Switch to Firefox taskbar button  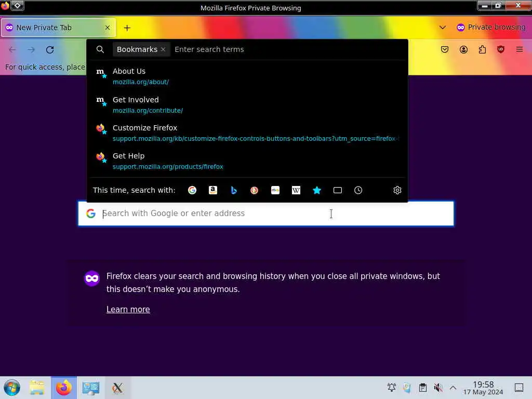pyautogui.click(x=64, y=388)
